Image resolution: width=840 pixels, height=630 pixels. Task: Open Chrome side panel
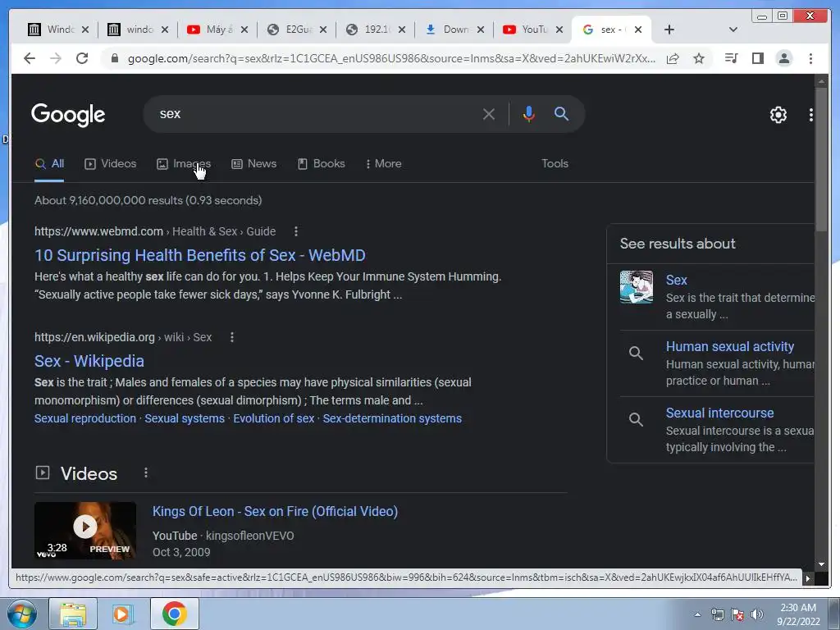[x=757, y=58]
